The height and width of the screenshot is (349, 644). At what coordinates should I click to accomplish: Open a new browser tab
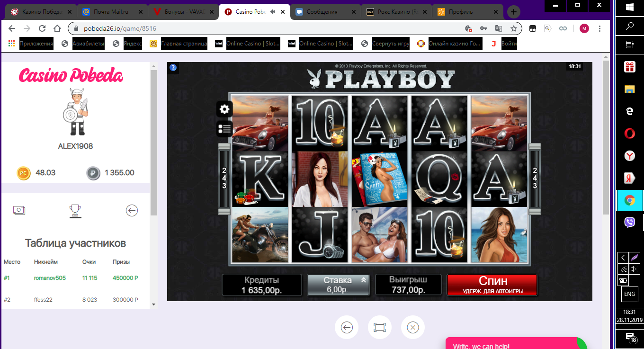coord(513,12)
